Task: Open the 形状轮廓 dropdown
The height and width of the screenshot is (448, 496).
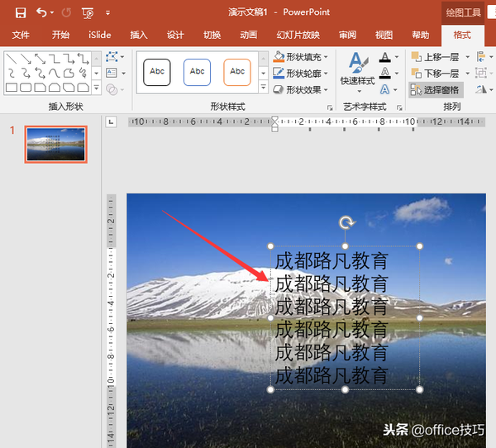Action: click(x=301, y=73)
